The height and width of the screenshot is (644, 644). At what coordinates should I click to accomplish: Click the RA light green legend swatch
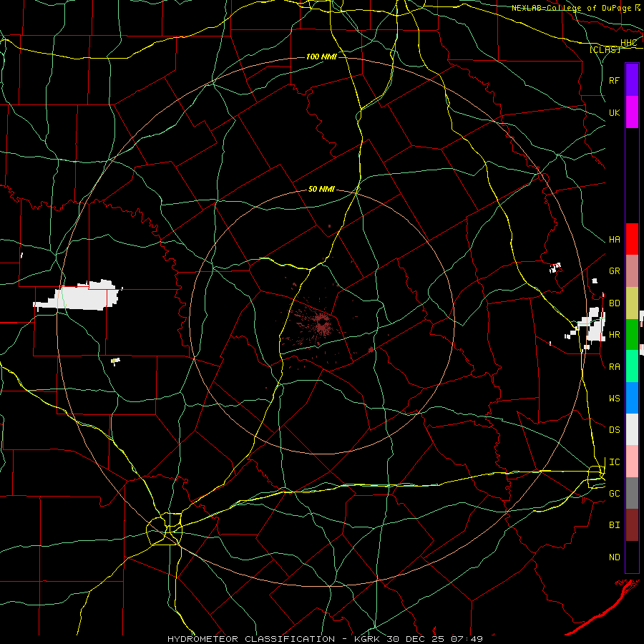[632, 366]
